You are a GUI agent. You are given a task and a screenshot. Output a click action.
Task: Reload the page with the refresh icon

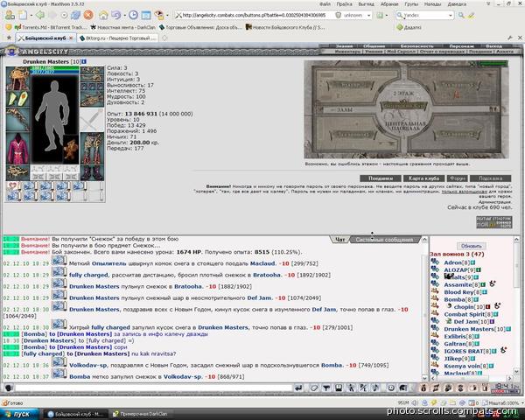click(x=75, y=15)
